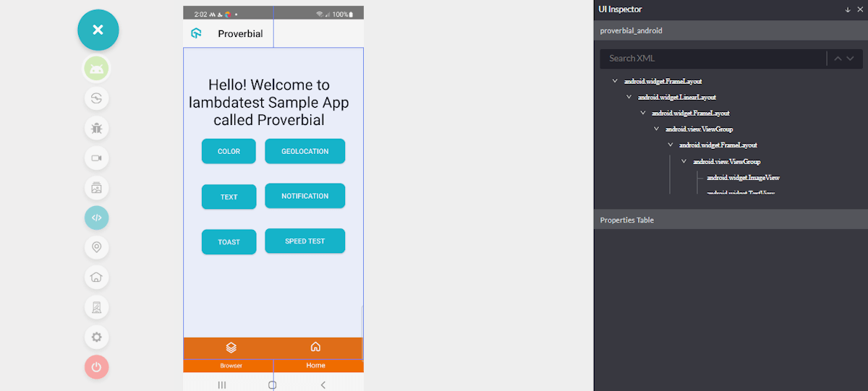Open the geolocation pin icon in sidebar
Viewport: 868px width, 391px height.
97,247
